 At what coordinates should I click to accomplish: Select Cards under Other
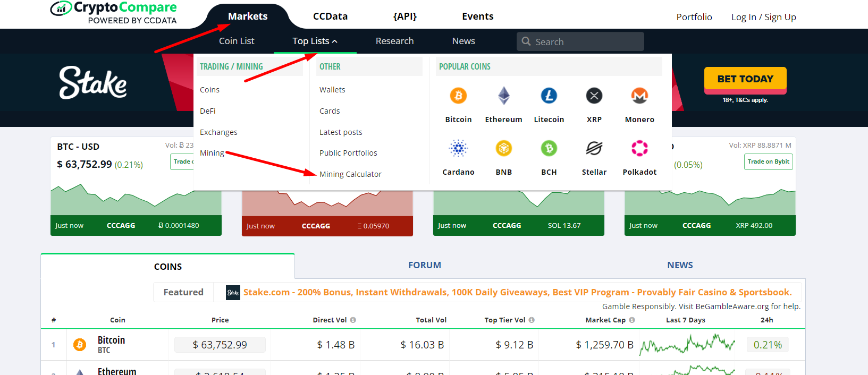330,111
